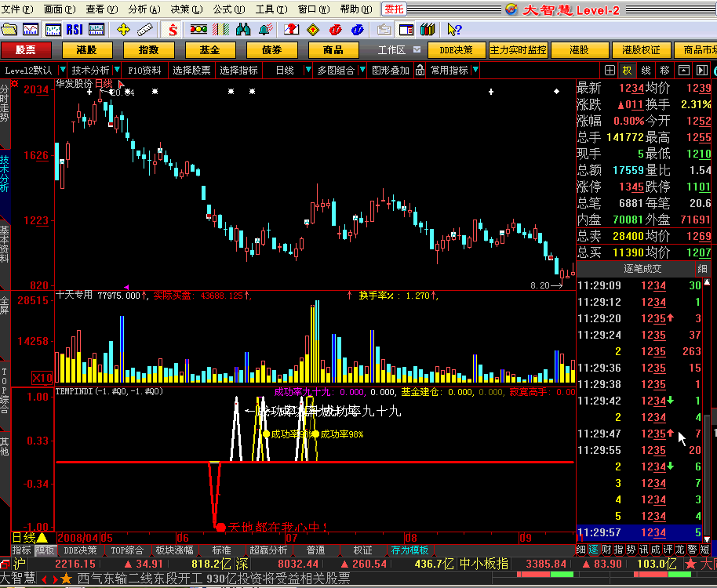Click the alarm bell alert icon
Viewport: 717px width, 588px height.
point(265,30)
